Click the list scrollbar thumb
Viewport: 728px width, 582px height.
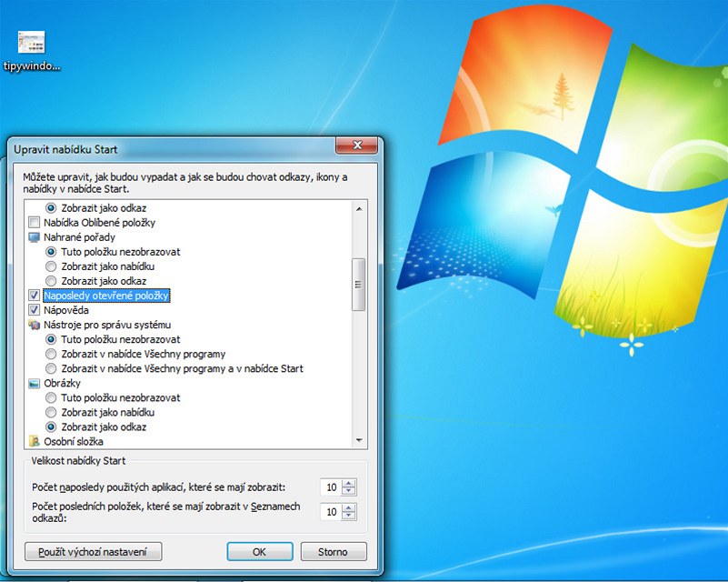359,284
